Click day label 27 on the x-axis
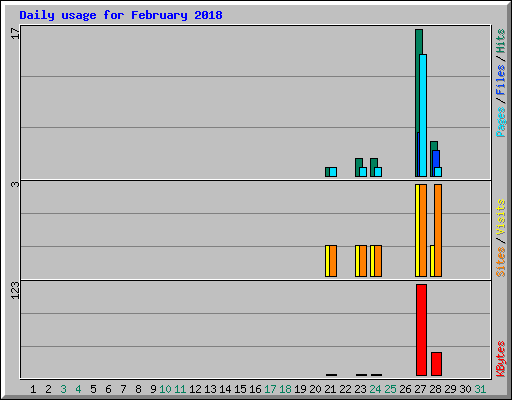The width and height of the screenshot is (512, 400). (x=420, y=389)
